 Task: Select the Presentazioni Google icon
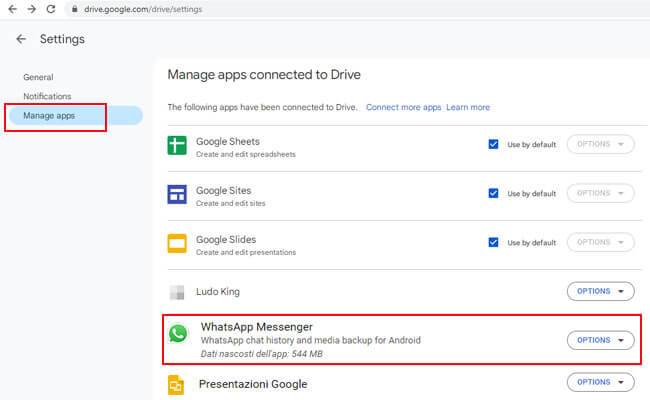[x=176, y=385]
